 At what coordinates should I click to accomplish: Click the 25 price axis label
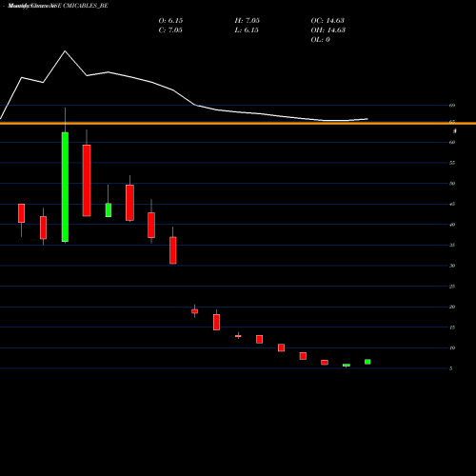tap(452, 287)
